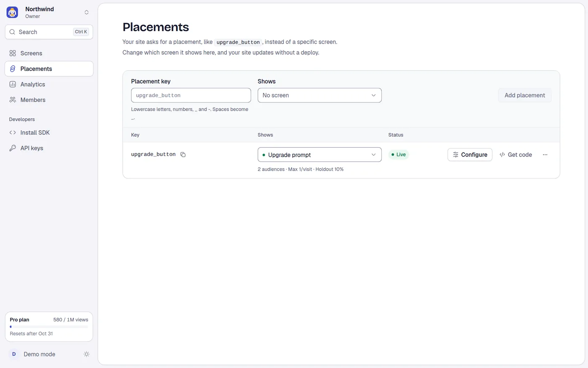Screen dimensions: 588x368
Task: Click the Resets after Oct 31 text
Action: pos(31,334)
